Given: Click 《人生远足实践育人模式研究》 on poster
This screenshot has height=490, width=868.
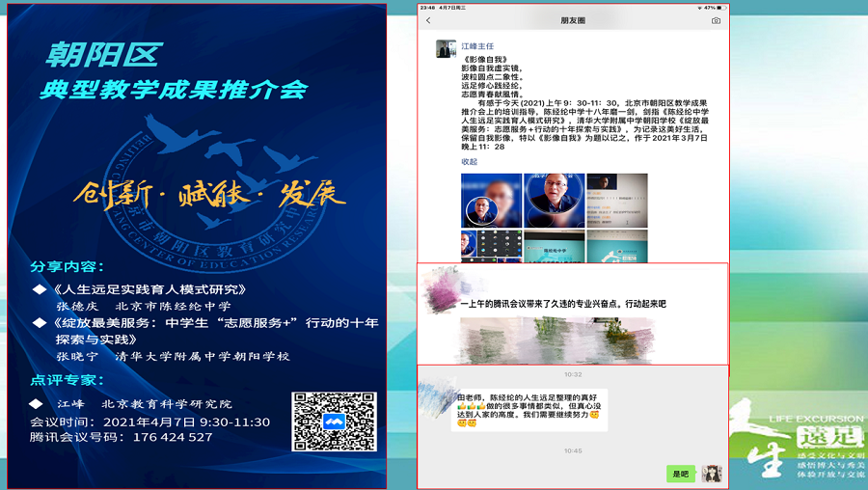Looking at the screenshot, I should [x=149, y=289].
